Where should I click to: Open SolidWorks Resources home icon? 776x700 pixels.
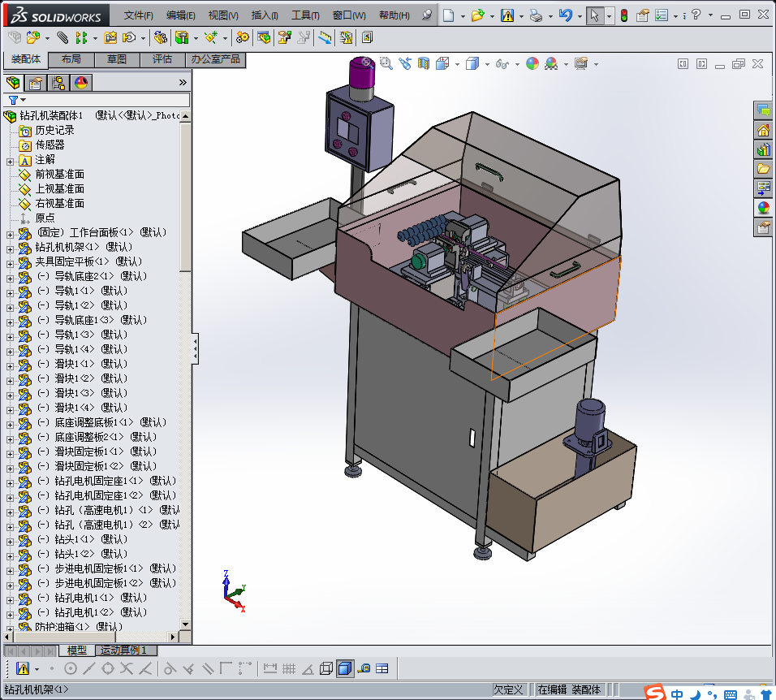click(x=763, y=130)
